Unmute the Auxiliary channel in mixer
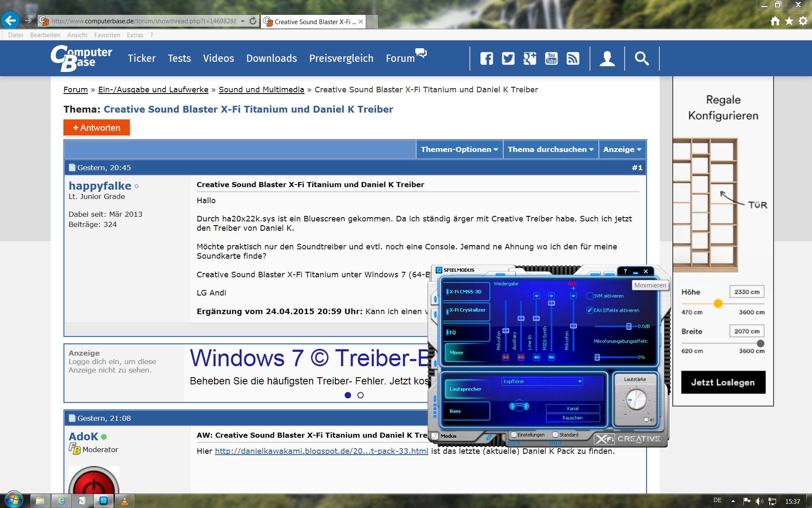812x508 pixels. 521,357
